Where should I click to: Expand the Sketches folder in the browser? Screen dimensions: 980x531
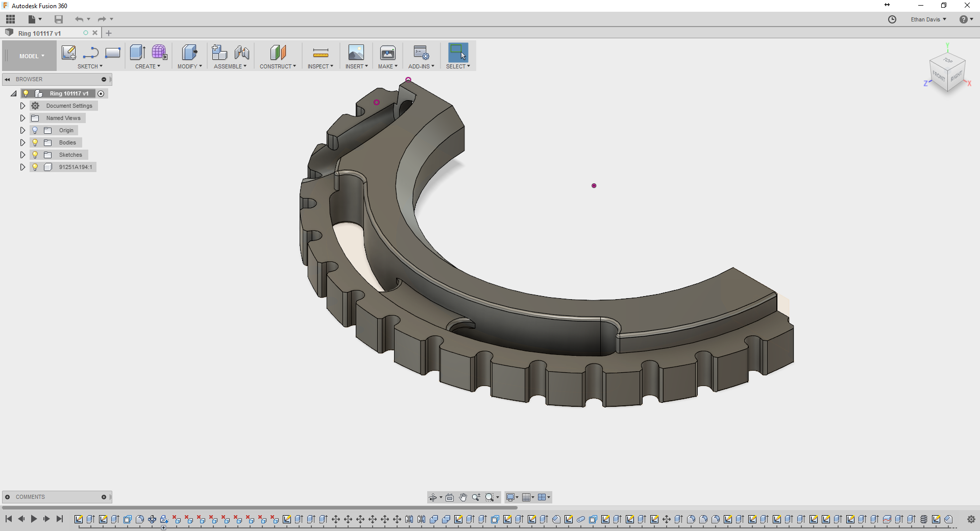tap(22, 155)
